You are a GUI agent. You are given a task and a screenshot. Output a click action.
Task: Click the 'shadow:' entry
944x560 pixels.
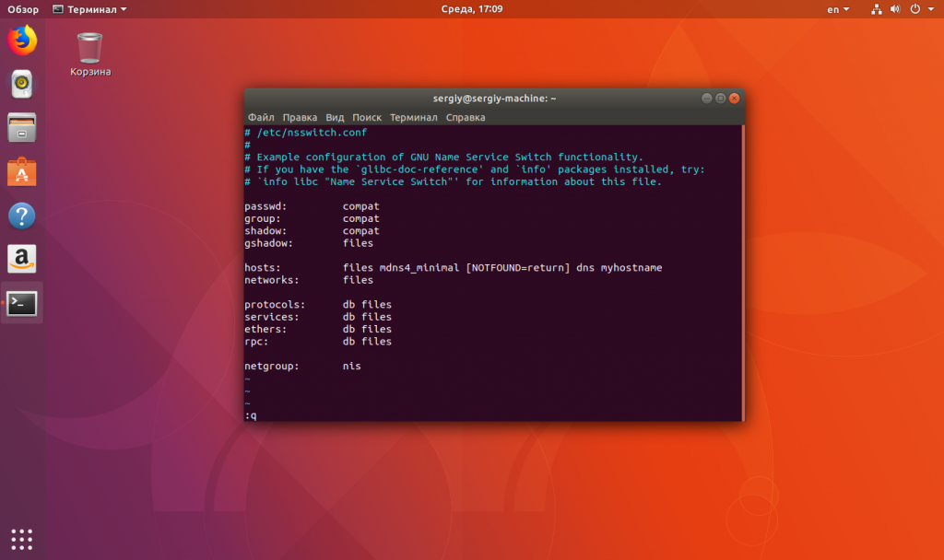coord(265,231)
